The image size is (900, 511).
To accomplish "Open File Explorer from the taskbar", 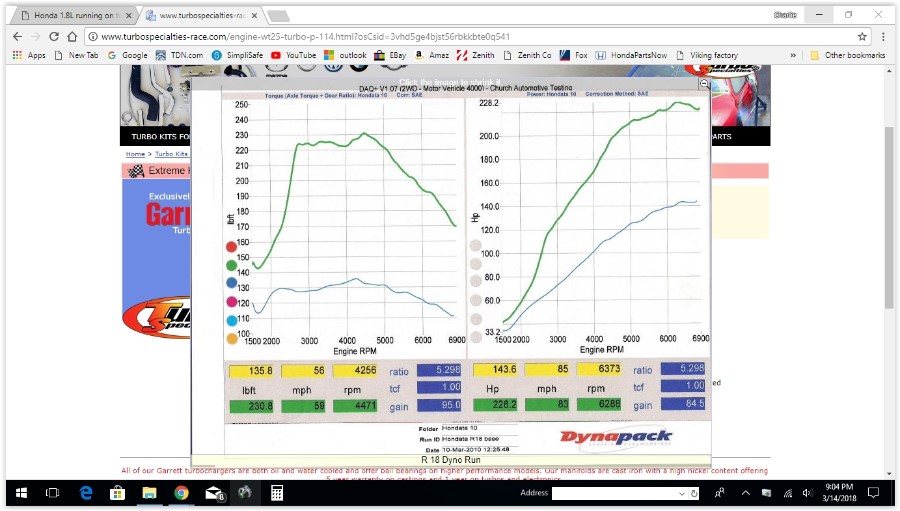I will pyautogui.click(x=149, y=493).
